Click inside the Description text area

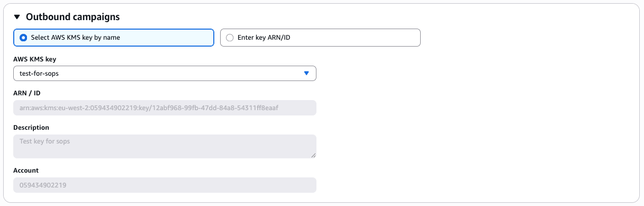pos(165,146)
